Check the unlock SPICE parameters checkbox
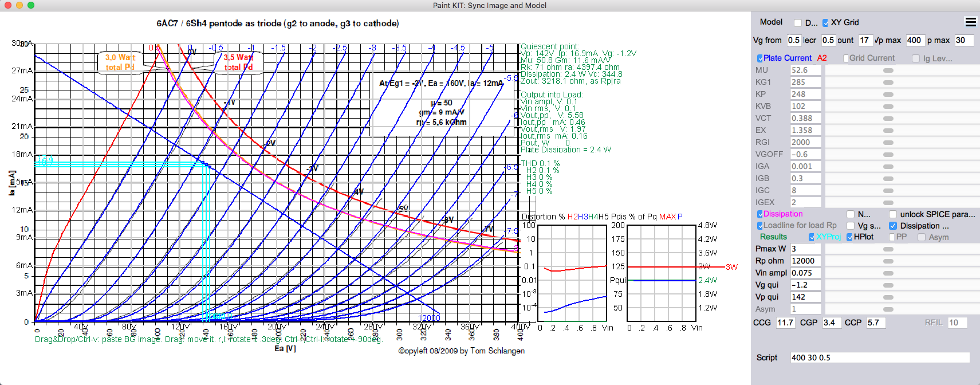The height and width of the screenshot is (385, 980). pos(893,214)
